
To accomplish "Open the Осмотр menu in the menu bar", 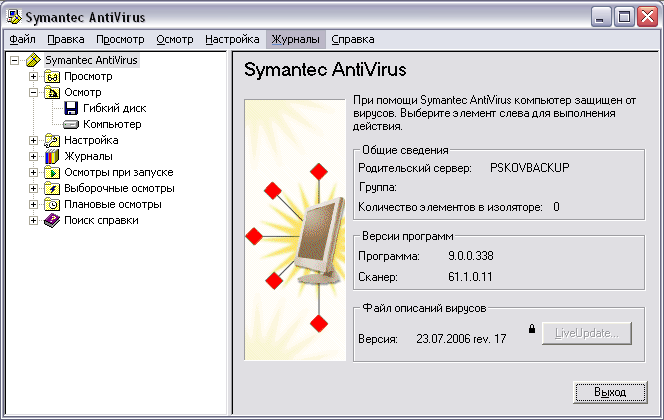I will pos(175,39).
